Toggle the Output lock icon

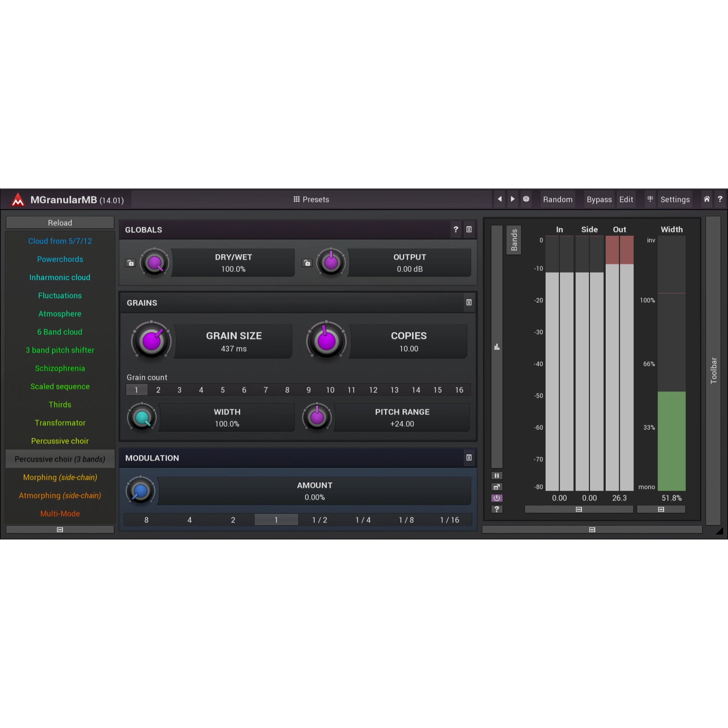[x=307, y=263]
